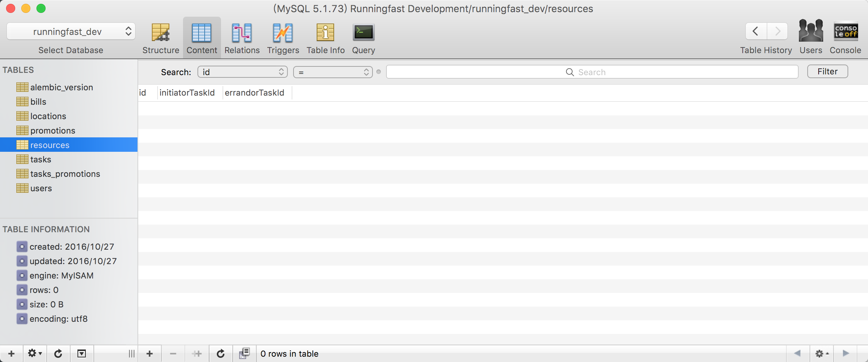Select the locations table
Viewport: 868px width, 362px height.
tap(69, 116)
